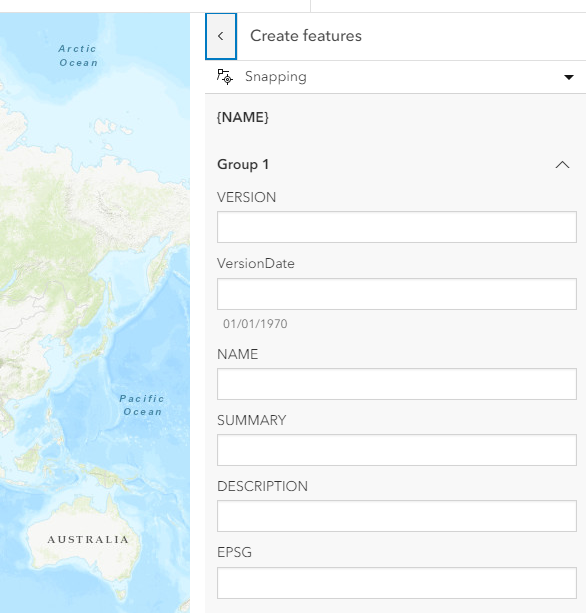This screenshot has height=613, width=586.
Task: Click the Snapping label
Action: [276, 77]
